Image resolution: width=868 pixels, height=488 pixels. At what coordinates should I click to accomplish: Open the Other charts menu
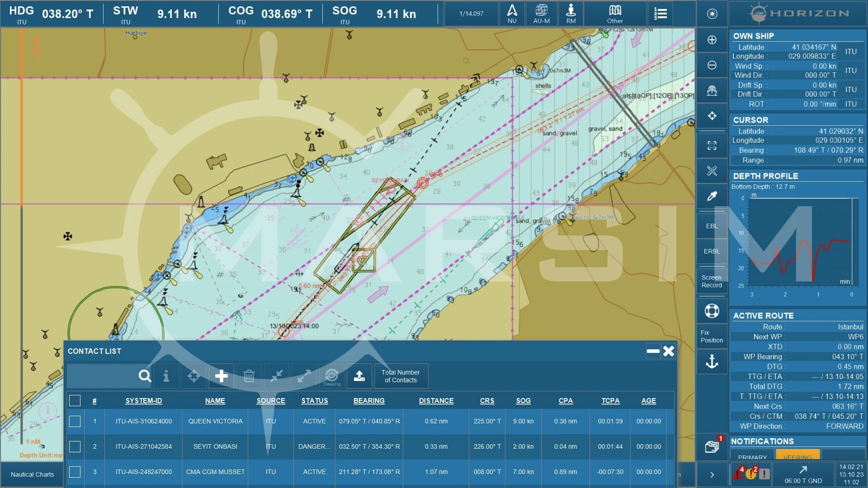click(615, 14)
